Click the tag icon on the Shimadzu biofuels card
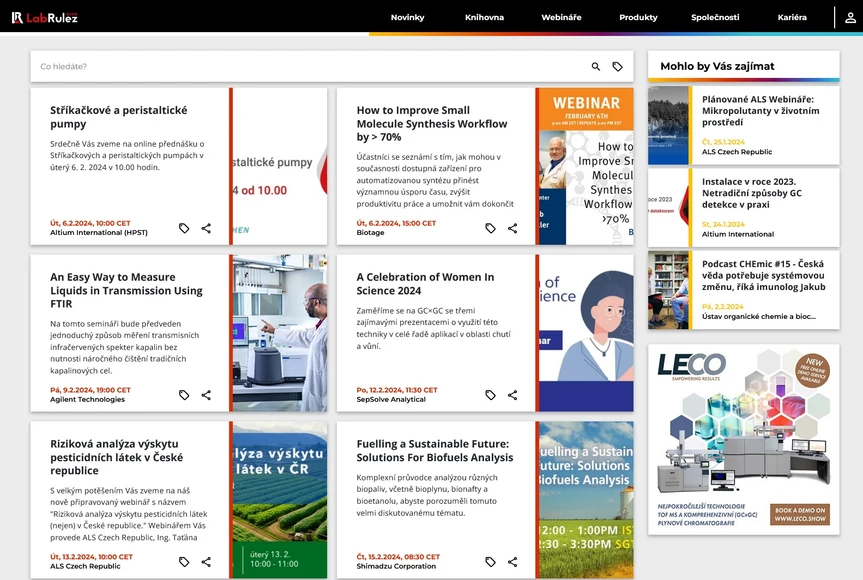 [490, 562]
